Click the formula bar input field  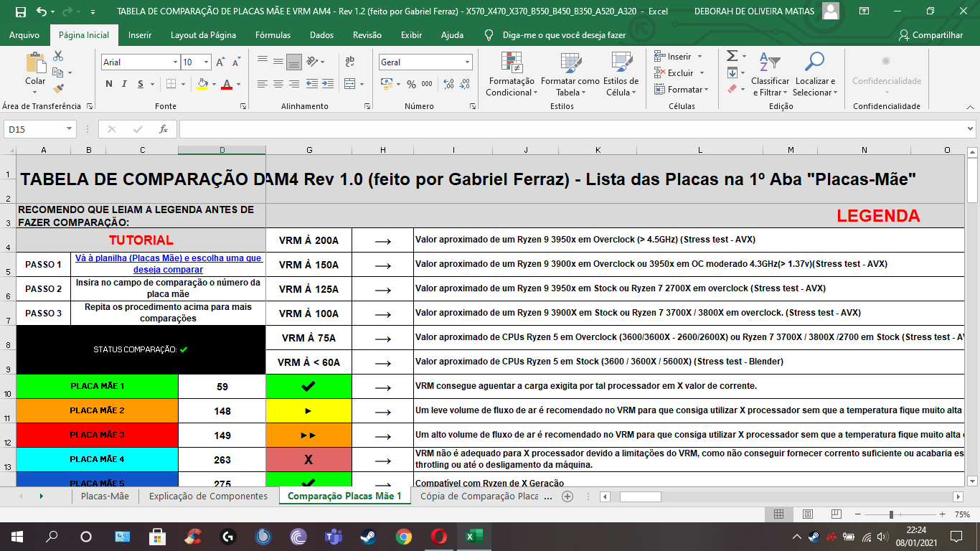(x=570, y=129)
